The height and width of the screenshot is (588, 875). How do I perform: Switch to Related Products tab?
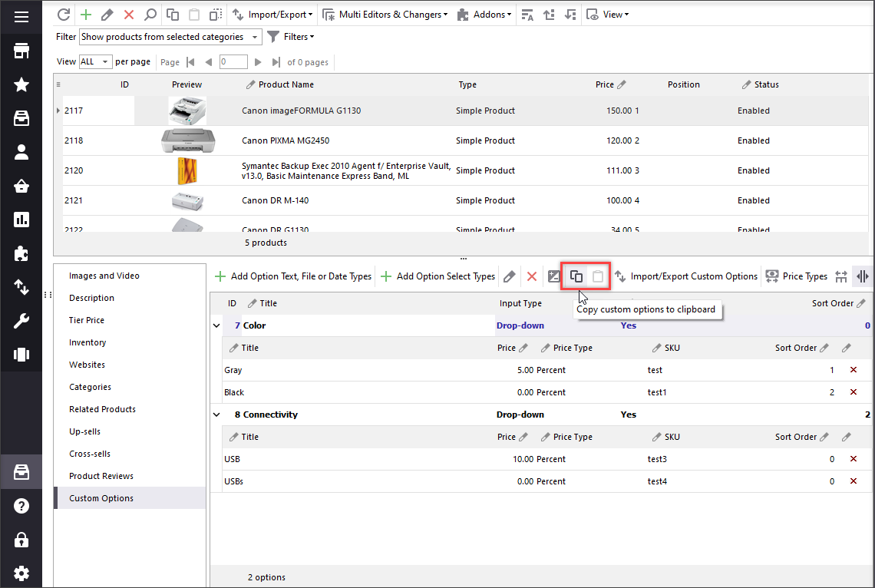pos(102,409)
